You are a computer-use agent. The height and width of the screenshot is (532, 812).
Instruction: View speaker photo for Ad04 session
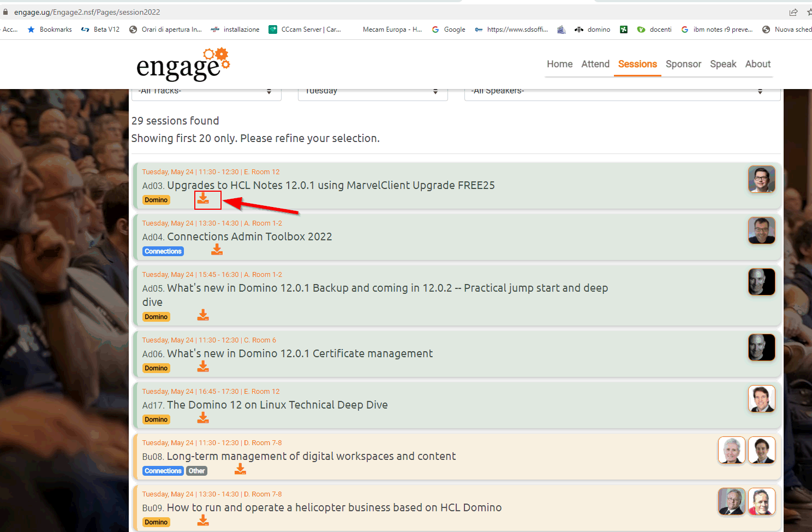point(762,230)
